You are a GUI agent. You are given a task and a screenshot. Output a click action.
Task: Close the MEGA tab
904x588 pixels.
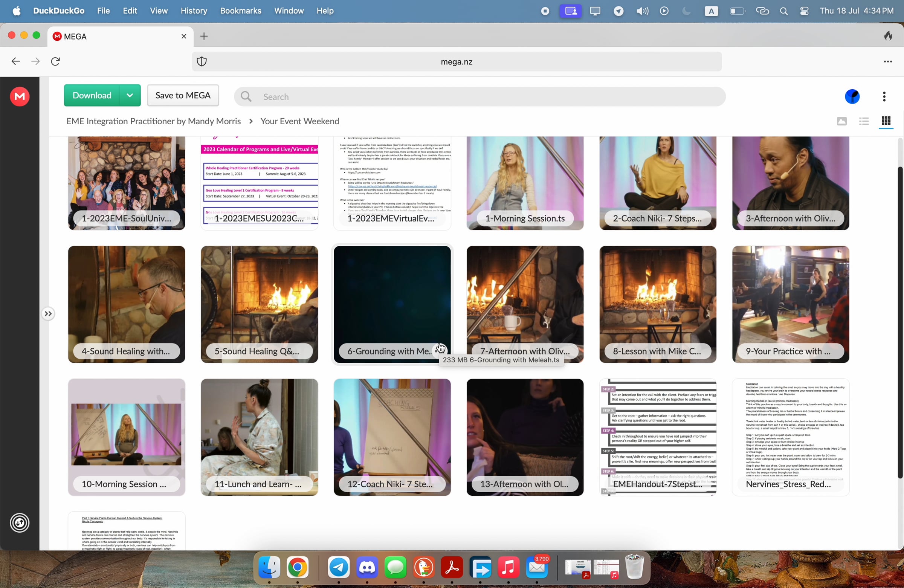[x=184, y=37]
